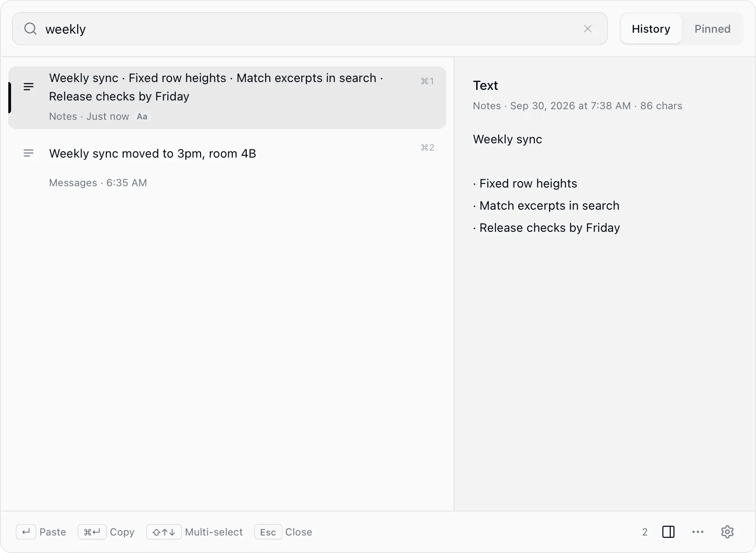Click the return key icon beside Paste
Screen dimensions: 756x553
[26, 532]
